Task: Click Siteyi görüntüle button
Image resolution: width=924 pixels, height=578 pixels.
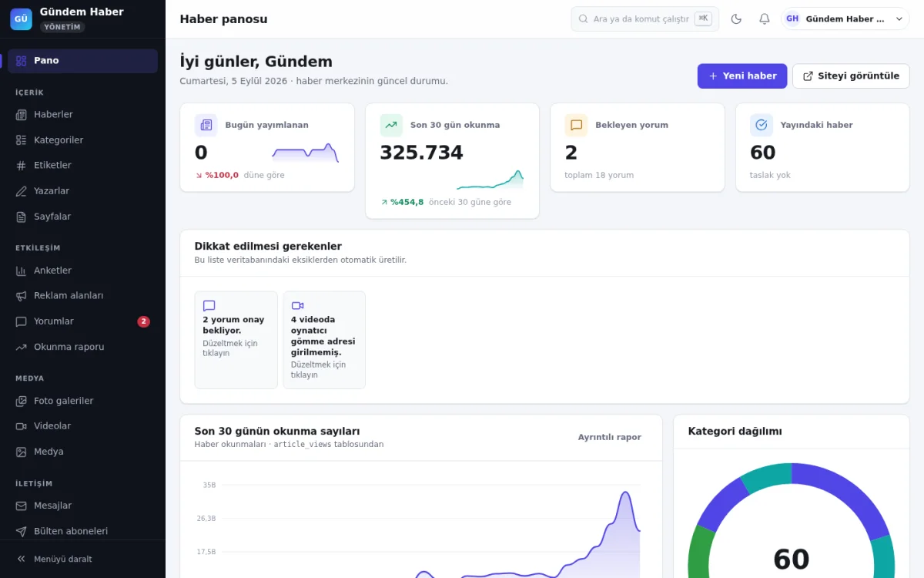Action: (851, 76)
